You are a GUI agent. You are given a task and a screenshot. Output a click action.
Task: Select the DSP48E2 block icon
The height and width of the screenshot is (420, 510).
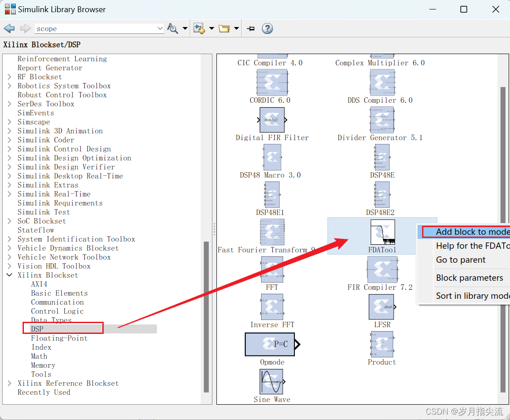[x=382, y=194]
